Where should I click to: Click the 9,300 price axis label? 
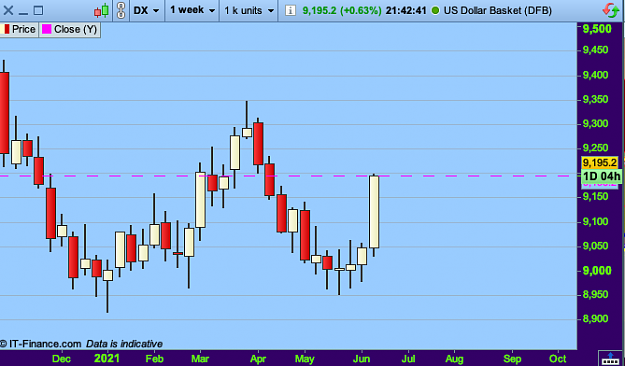(596, 124)
